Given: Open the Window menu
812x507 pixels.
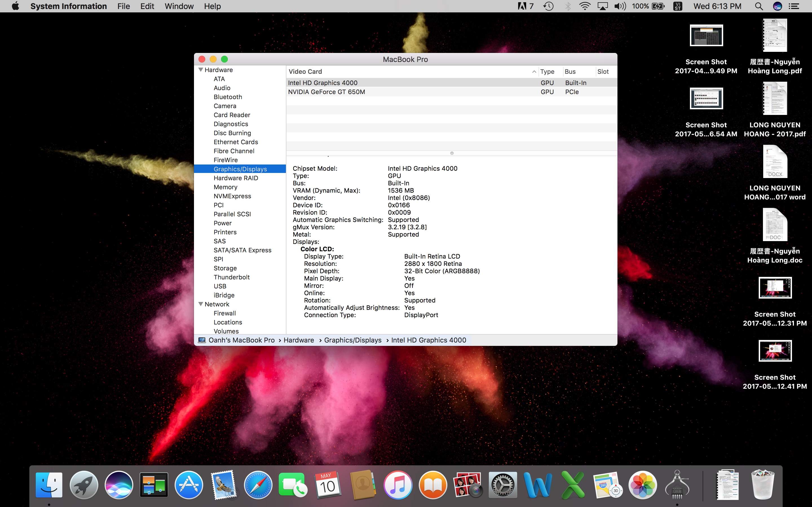Looking at the screenshot, I should [x=179, y=6].
